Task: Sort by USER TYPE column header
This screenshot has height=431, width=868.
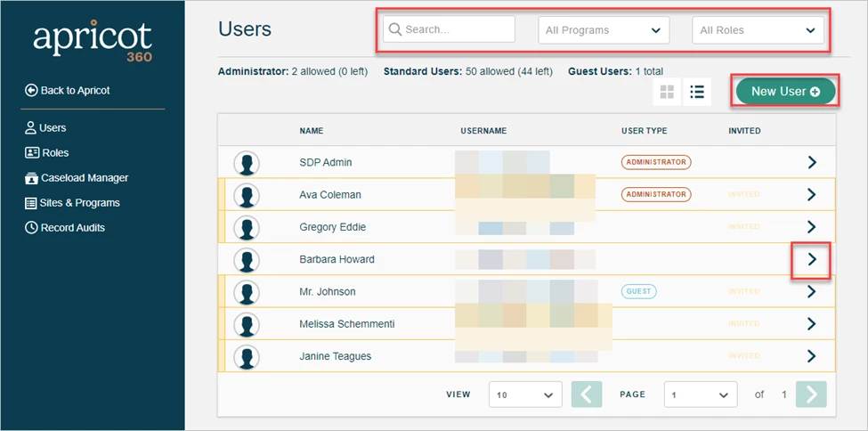Action: [x=644, y=131]
